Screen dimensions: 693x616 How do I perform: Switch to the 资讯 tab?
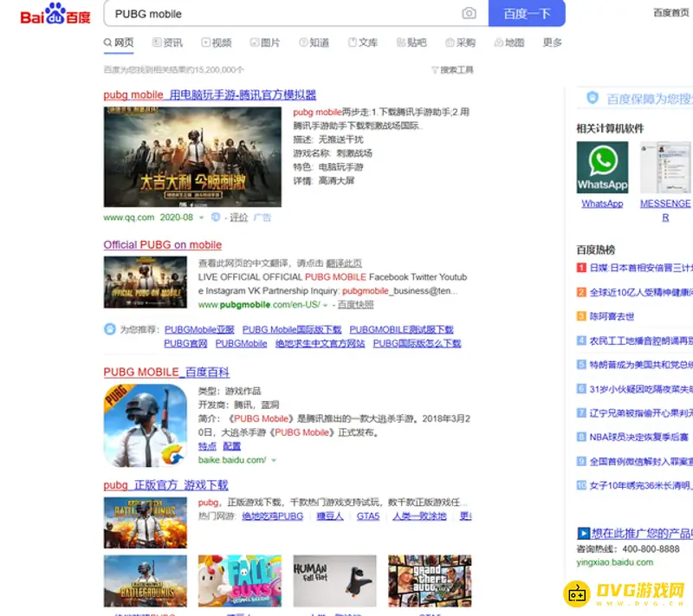pos(167,42)
